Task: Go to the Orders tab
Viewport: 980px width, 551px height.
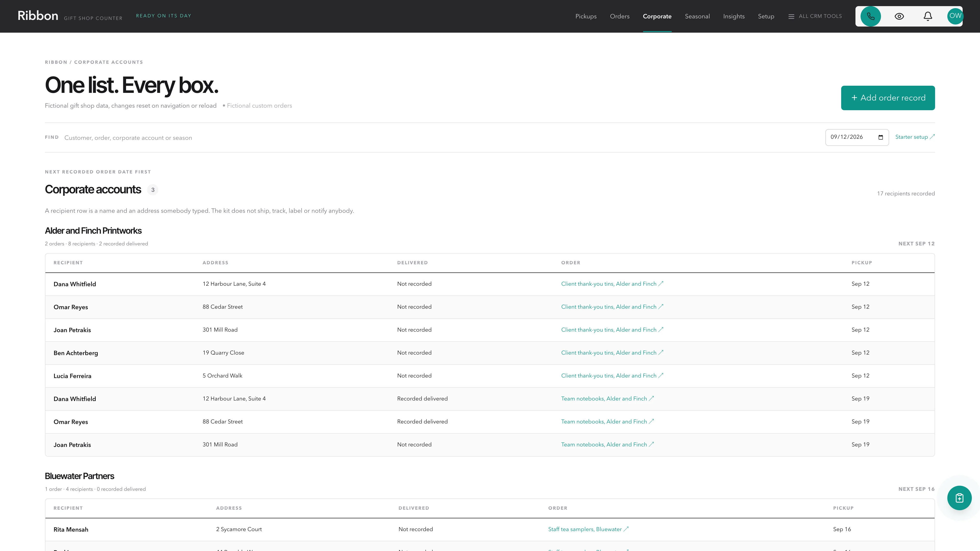Action: coord(619,16)
